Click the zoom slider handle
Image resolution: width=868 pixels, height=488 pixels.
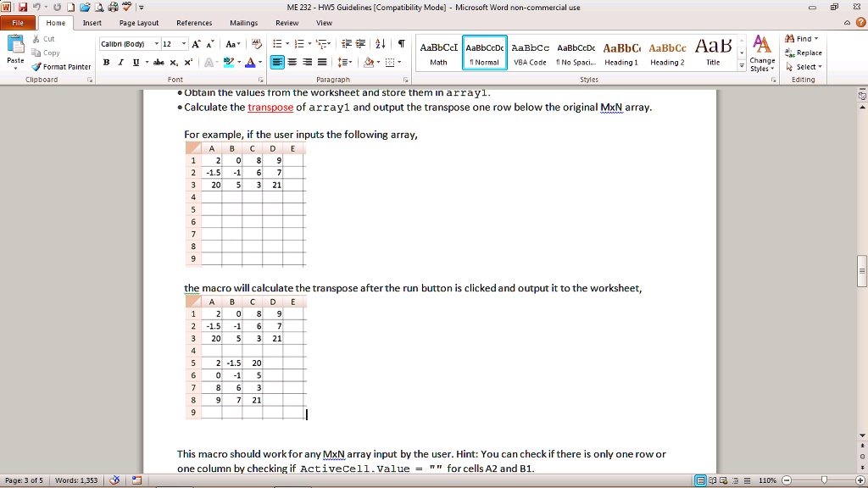[824, 480]
